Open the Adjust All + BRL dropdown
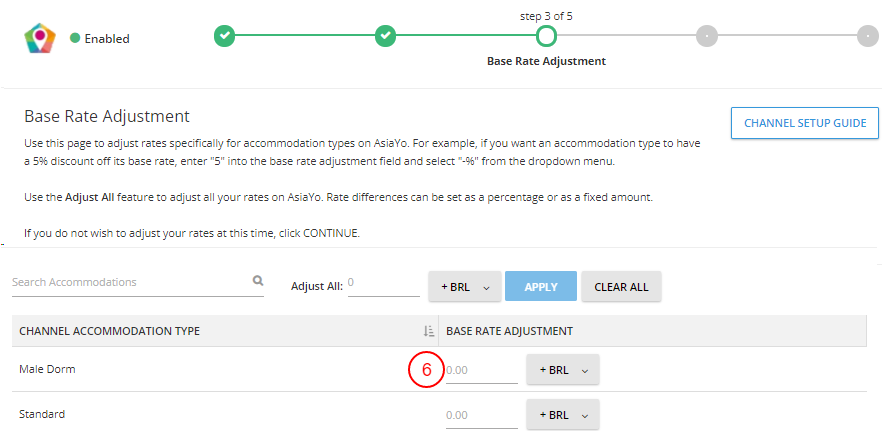 [463, 287]
